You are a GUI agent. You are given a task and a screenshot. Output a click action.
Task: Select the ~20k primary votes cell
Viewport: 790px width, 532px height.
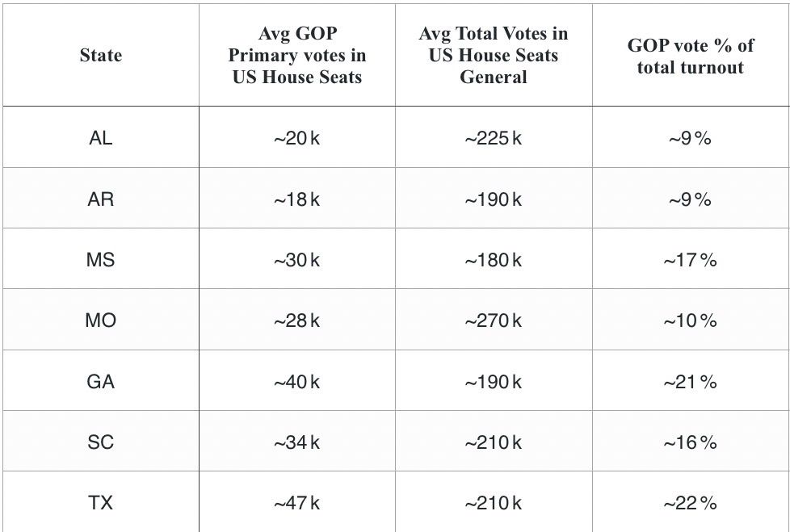coord(297,137)
